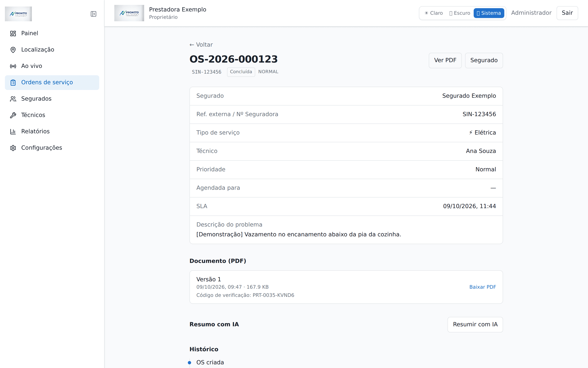Log out with Sair button
This screenshot has width=588, height=368.
click(567, 13)
